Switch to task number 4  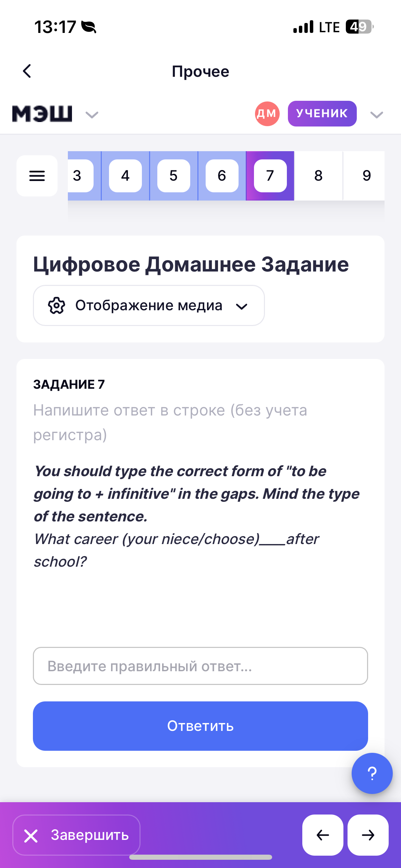(125, 176)
